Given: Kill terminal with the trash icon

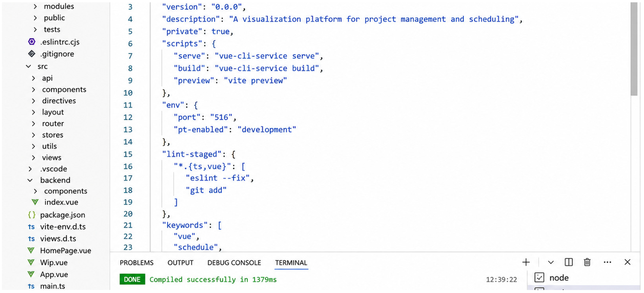Looking at the screenshot, I should [587, 262].
